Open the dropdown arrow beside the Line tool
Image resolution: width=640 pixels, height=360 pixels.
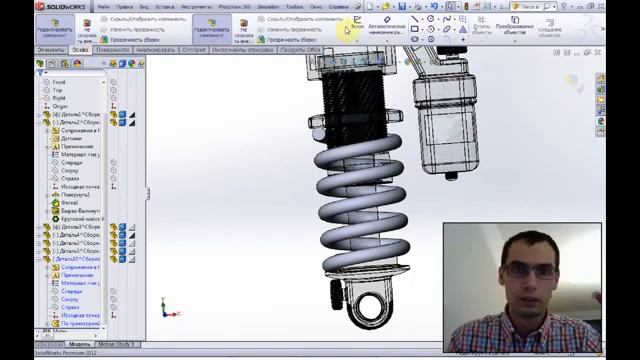422,19
